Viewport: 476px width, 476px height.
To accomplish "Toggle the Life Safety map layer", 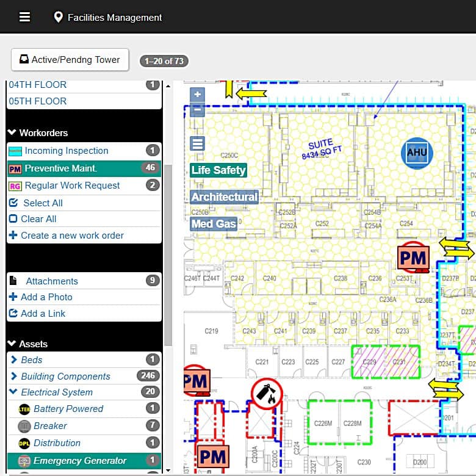I will [x=218, y=170].
